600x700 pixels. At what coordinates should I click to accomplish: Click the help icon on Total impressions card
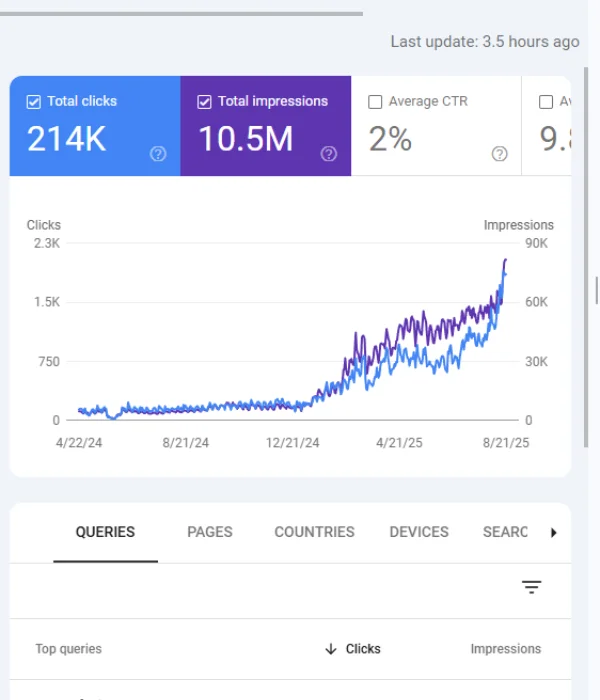(328, 154)
